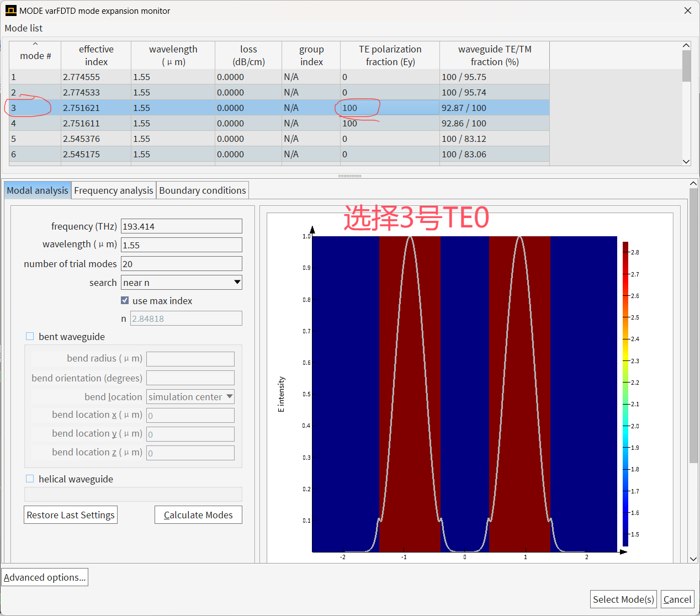The image size is (700, 616).
Task: Click the wavelength (μm) column header
Action: [173, 56]
